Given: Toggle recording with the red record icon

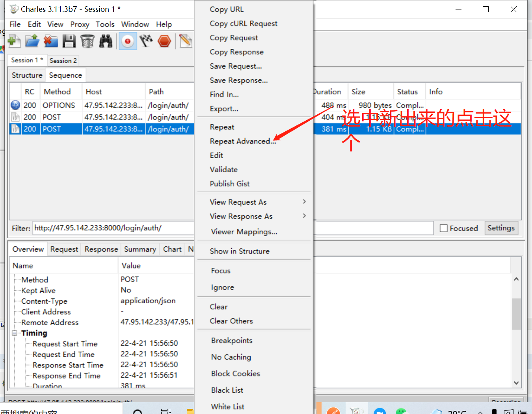Looking at the screenshot, I should pyautogui.click(x=128, y=41).
